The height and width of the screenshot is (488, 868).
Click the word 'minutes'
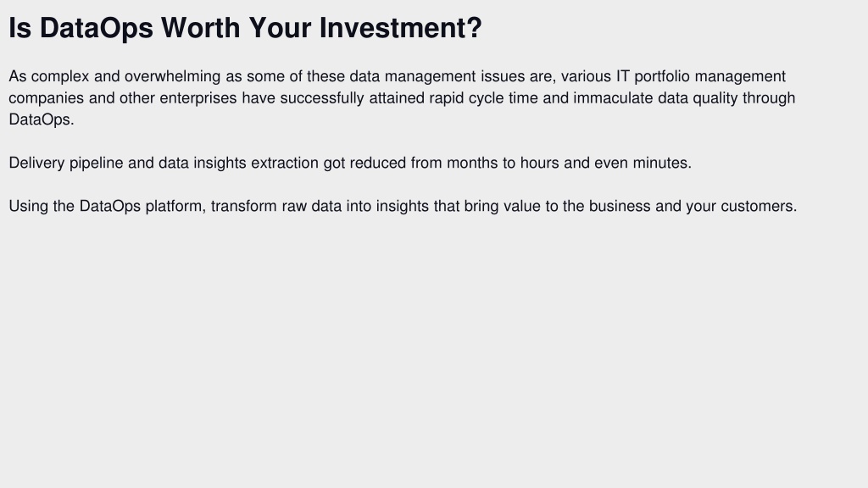[x=660, y=164]
